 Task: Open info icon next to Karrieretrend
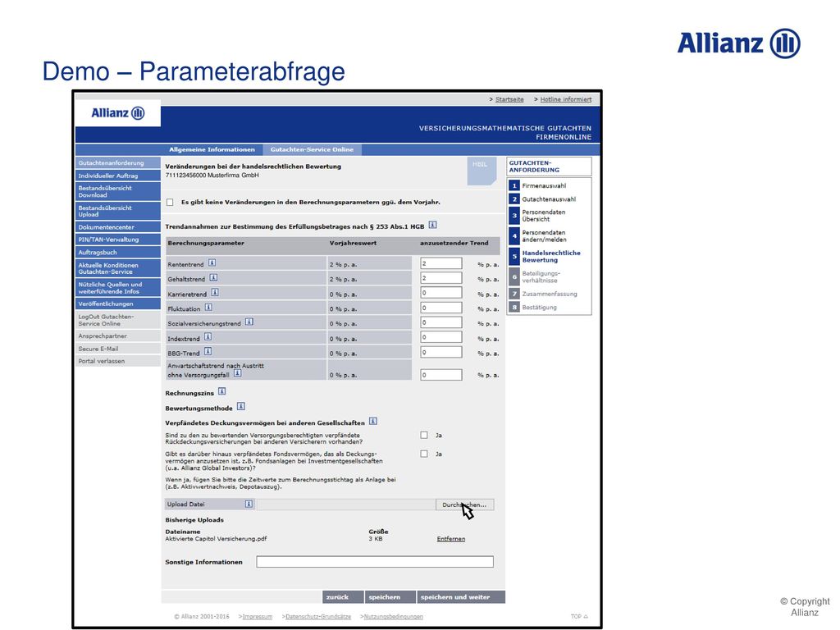215,293
